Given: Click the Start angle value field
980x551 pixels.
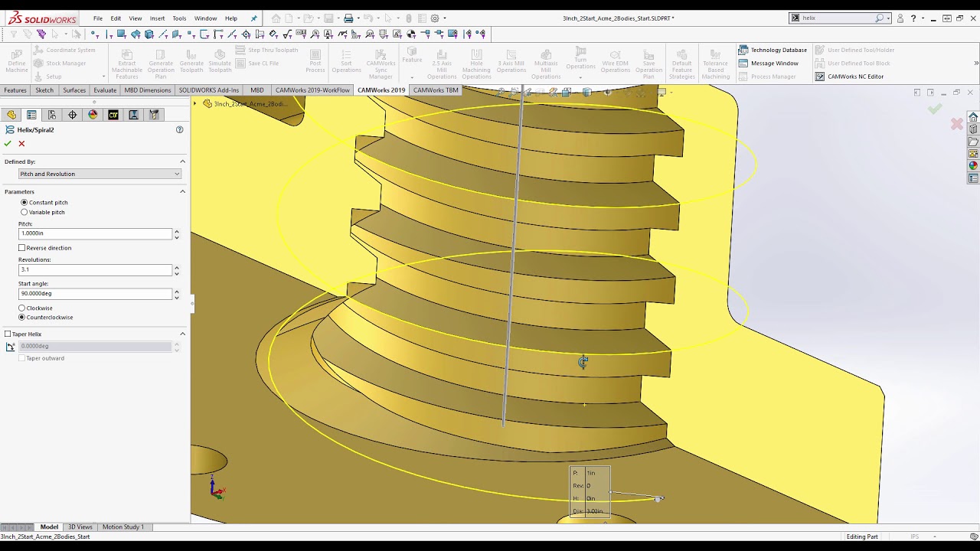Looking at the screenshot, I should point(95,293).
